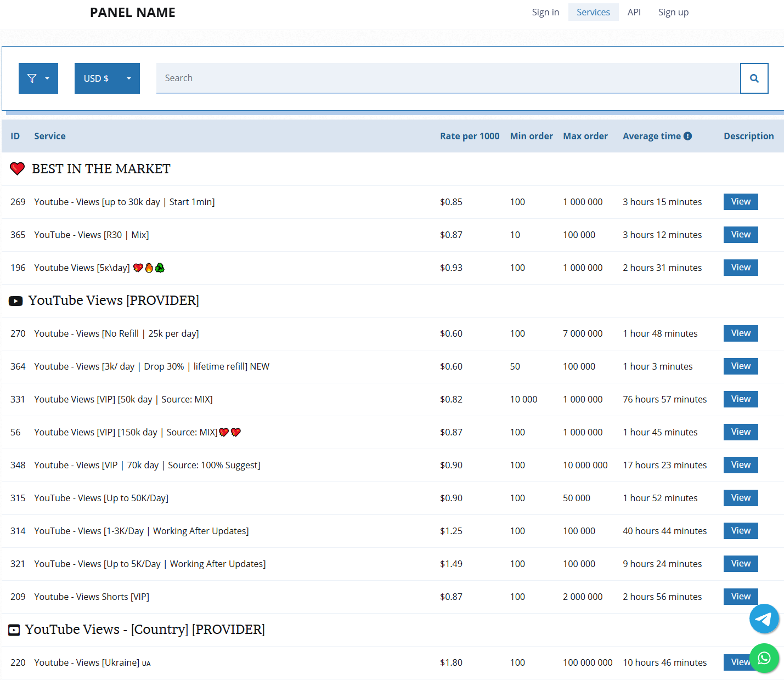
Task: Click the magnifying glass search button
Action: 754,78
